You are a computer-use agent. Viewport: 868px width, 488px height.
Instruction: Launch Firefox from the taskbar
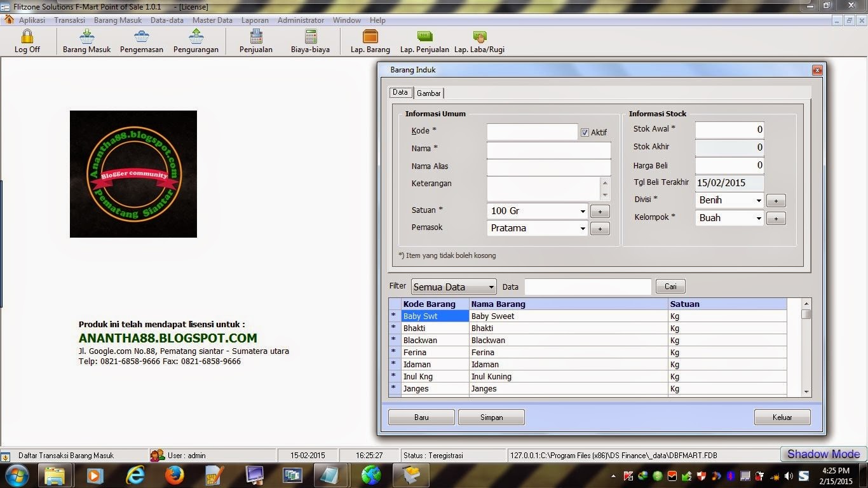[174, 475]
